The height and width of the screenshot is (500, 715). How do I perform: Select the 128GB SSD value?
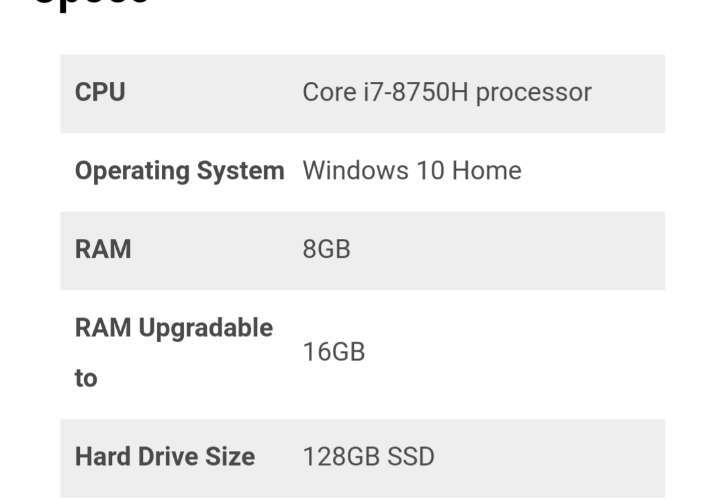tap(369, 457)
